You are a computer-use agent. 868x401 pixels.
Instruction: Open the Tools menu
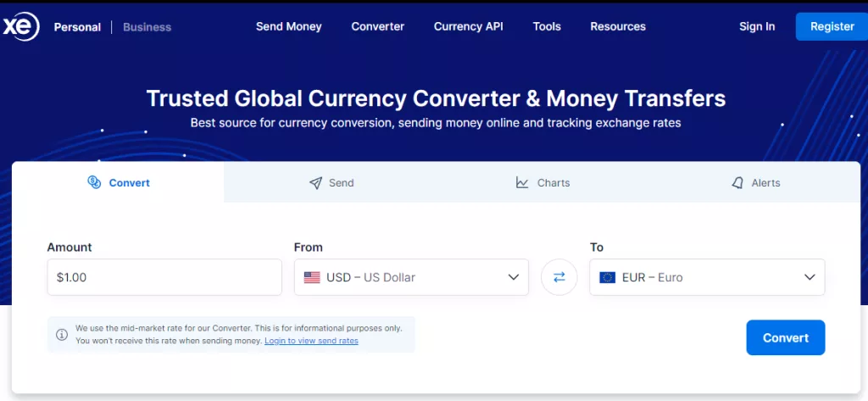(547, 26)
